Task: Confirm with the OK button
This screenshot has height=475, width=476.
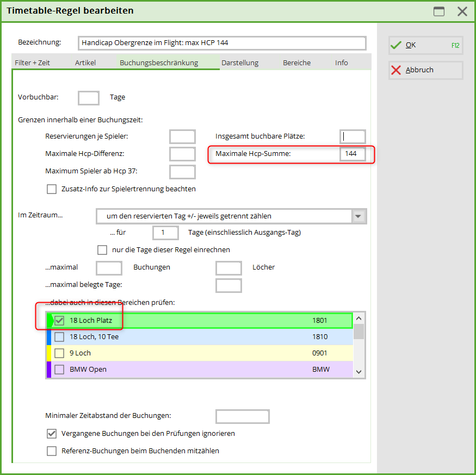Action: point(425,45)
